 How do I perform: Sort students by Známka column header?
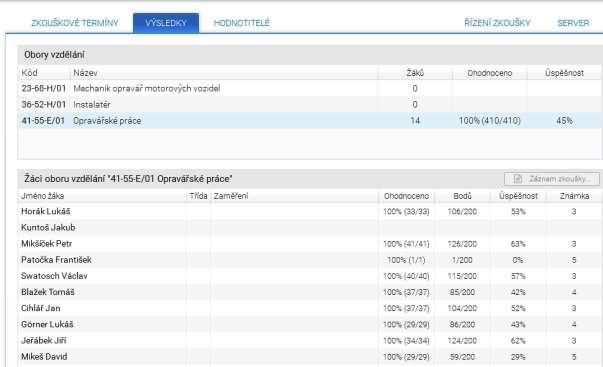pos(574,196)
